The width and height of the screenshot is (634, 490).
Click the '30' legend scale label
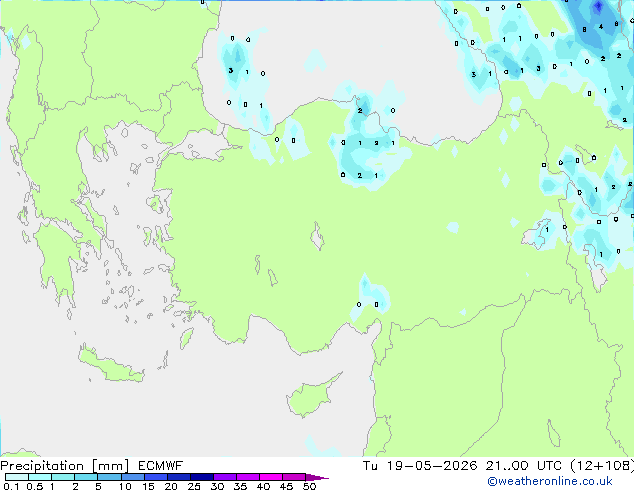pos(218,486)
